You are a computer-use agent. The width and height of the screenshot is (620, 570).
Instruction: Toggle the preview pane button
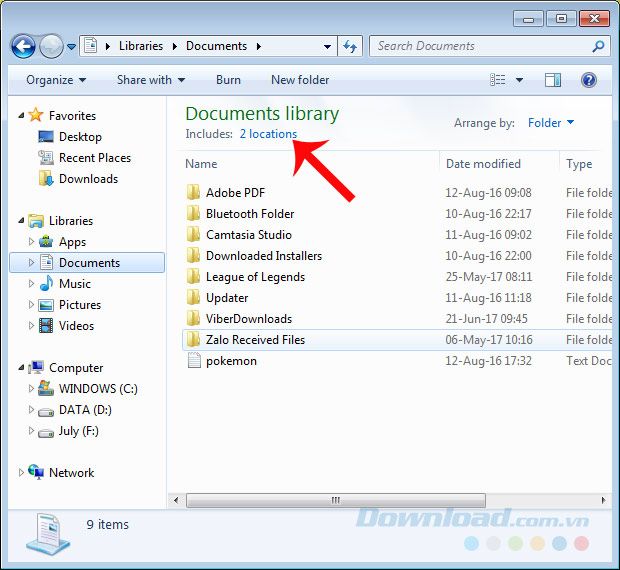pos(553,80)
